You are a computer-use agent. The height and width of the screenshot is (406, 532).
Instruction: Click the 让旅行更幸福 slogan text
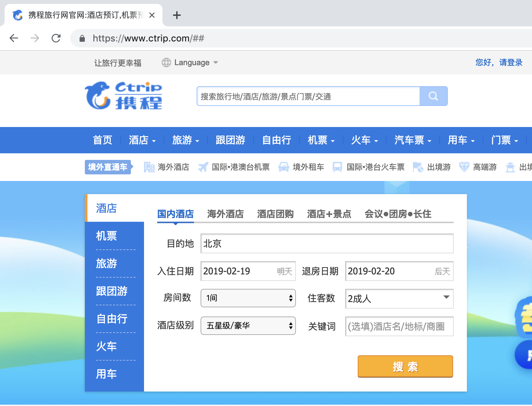point(118,63)
